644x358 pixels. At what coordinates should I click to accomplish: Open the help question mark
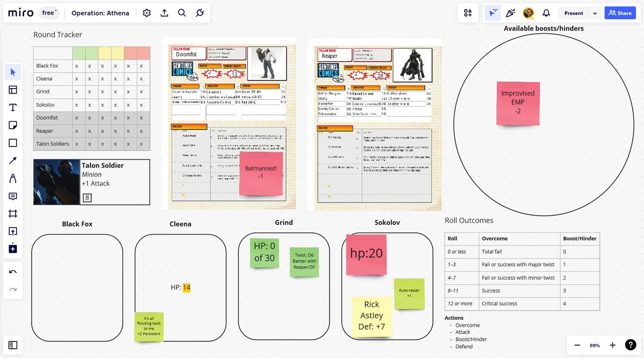tap(631, 345)
